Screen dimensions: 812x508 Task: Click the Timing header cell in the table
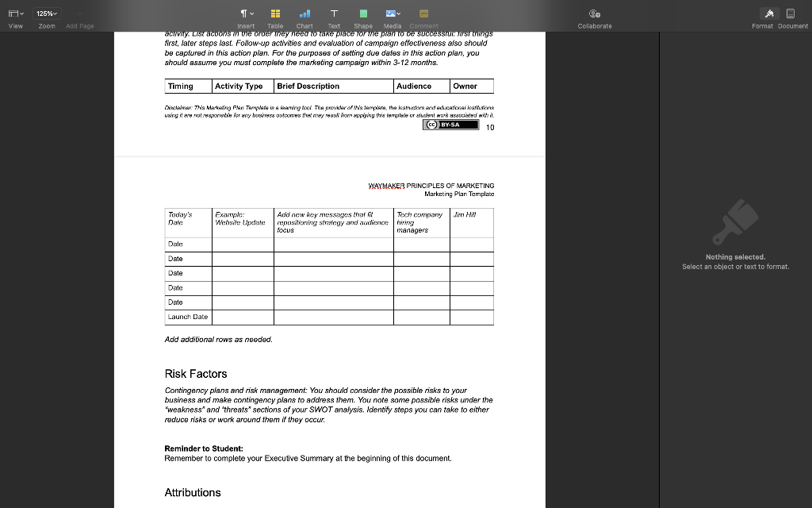182,86
